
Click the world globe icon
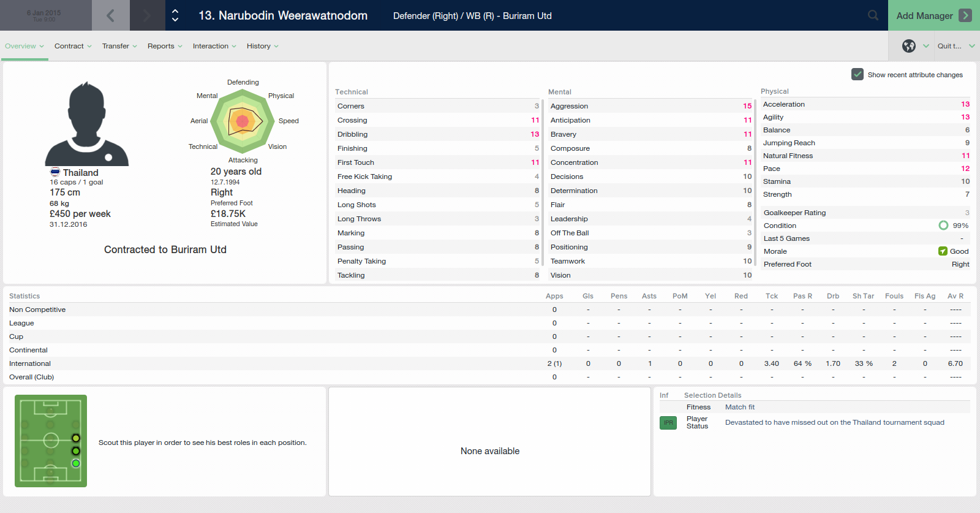pyautogui.click(x=909, y=46)
